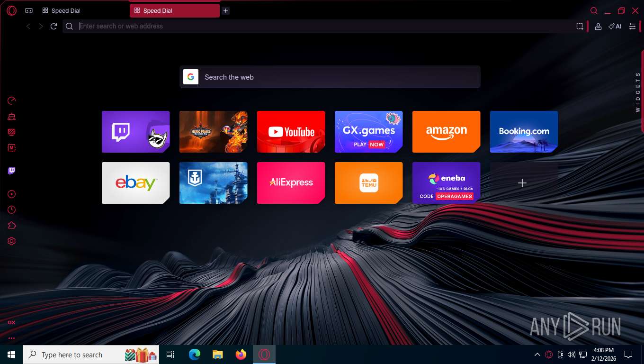Take a snapshot with the capture icon
644x364 pixels.
tap(580, 27)
